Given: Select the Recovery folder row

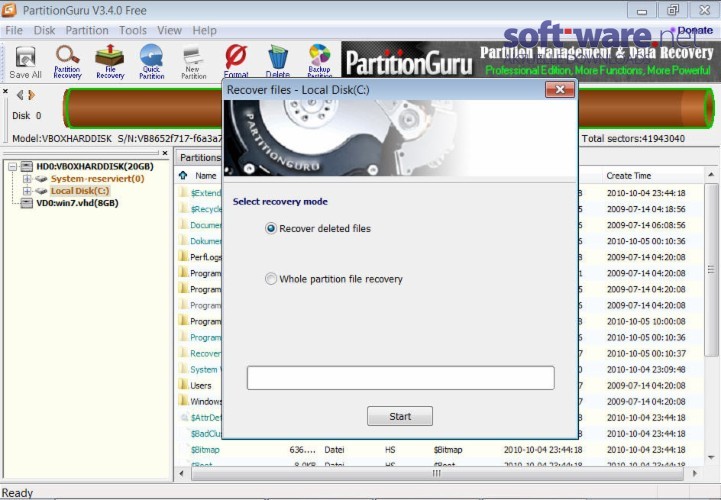Looking at the screenshot, I should tap(200, 353).
